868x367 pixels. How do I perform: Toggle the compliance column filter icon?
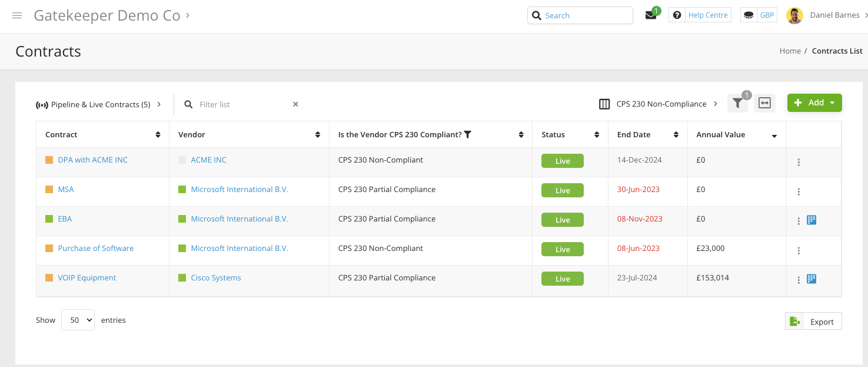468,134
